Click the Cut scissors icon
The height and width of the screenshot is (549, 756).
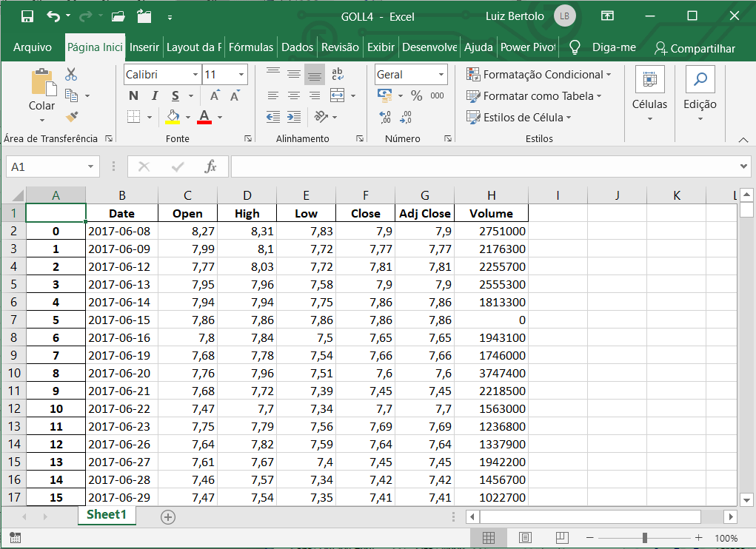pos(72,74)
